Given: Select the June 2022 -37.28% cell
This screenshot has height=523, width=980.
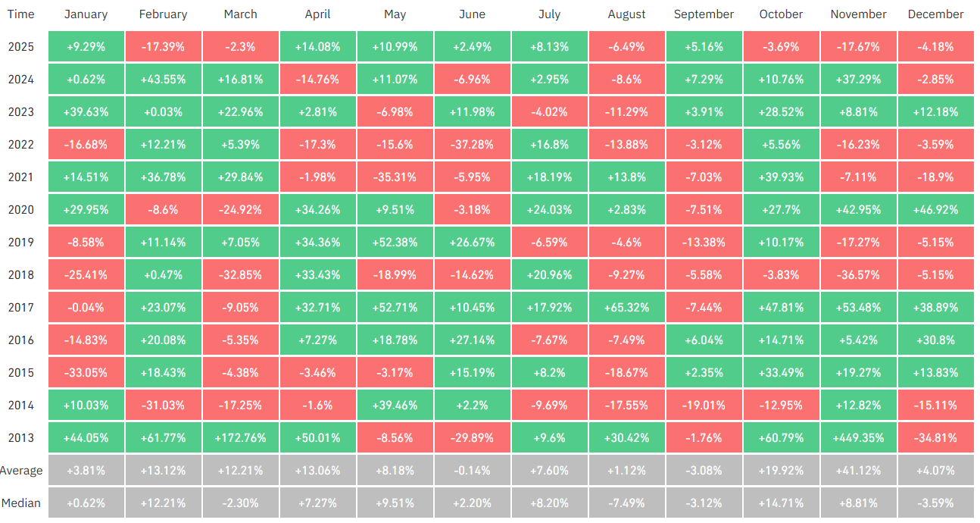Looking at the screenshot, I should (472, 144).
